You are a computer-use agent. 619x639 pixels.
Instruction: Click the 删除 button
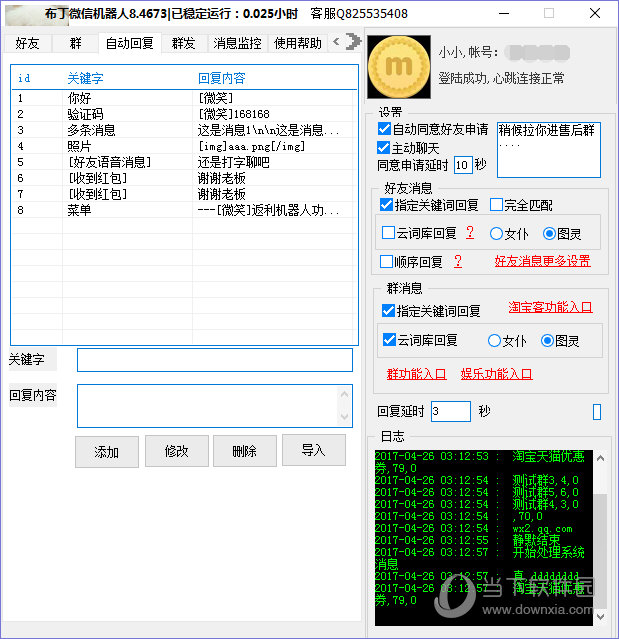point(245,451)
